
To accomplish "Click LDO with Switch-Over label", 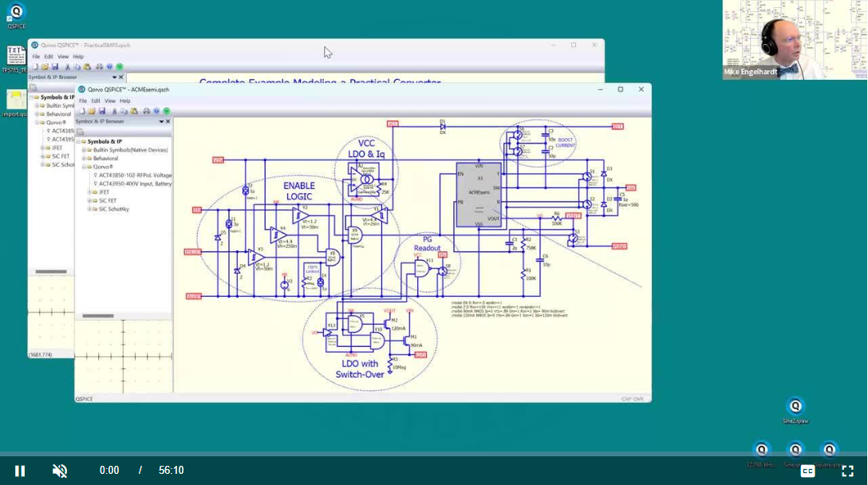I will [x=360, y=369].
